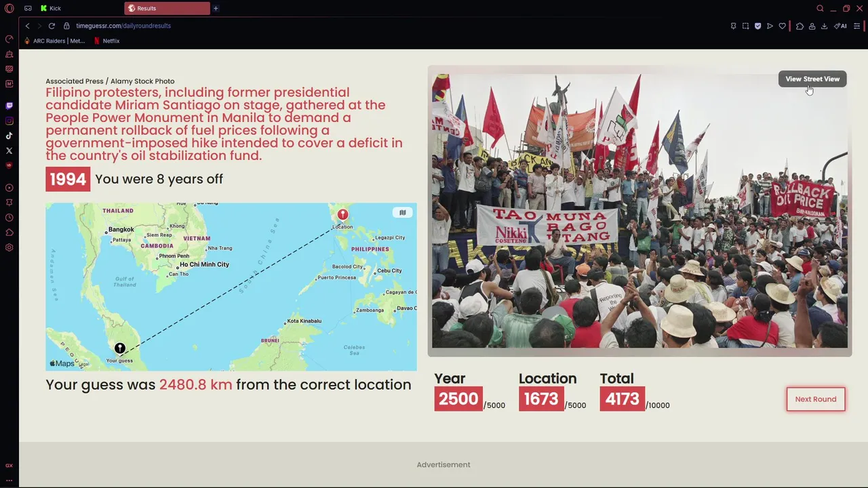Open Instagram in the sidebar
Screen dimensions: 868x488
[x=9, y=121]
